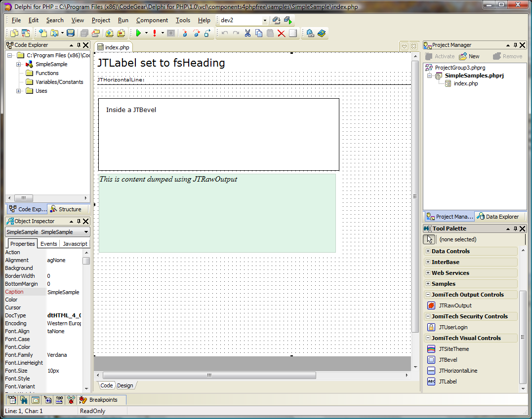Click the JTRawOutput green content area
Image resolution: width=532 pixels, height=419 pixels.
pos(217,213)
